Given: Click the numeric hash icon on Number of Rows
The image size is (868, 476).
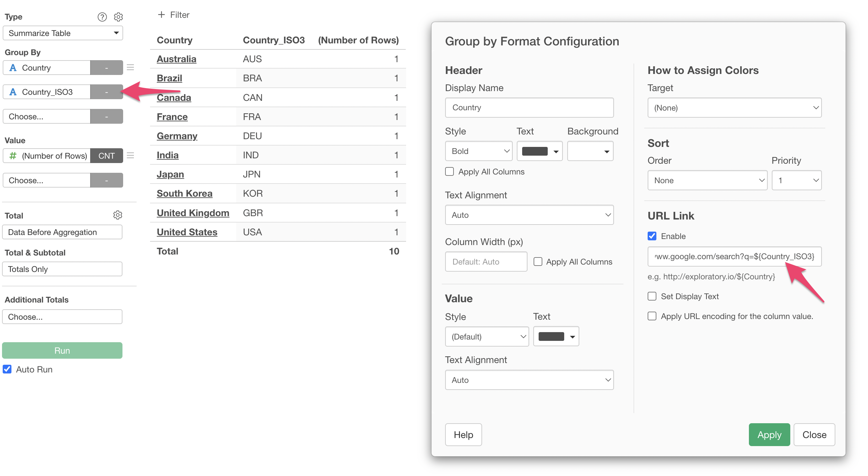Looking at the screenshot, I should [13, 156].
